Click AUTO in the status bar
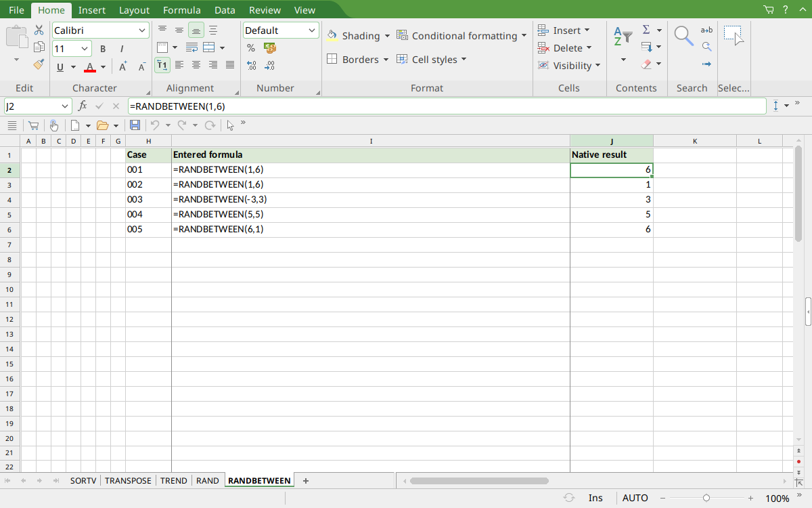Screen dimensions: 812x508 pos(635,498)
